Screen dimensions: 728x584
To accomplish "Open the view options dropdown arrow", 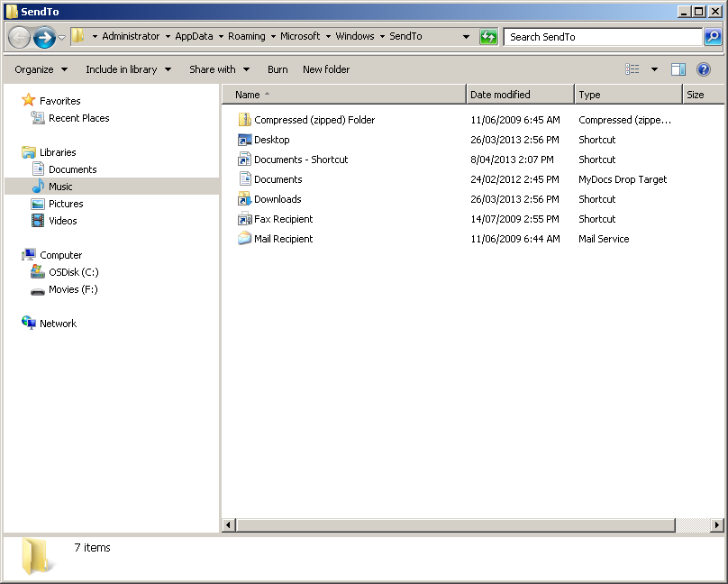I will [654, 69].
